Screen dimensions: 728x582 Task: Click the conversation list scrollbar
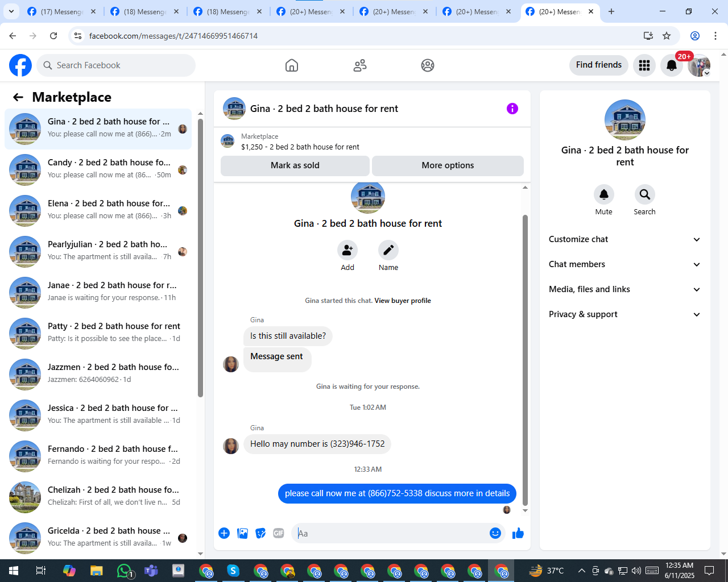[x=200, y=259]
